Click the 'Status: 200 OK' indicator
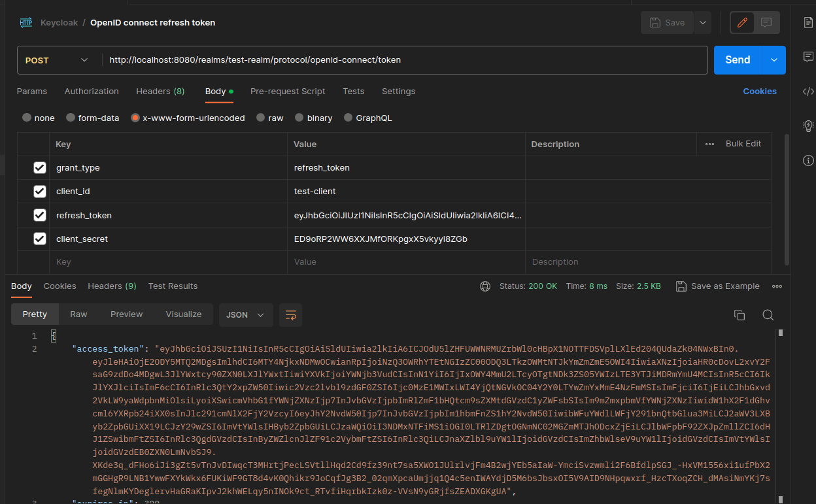The height and width of the screenshot is (504, 816). (528, 286)
